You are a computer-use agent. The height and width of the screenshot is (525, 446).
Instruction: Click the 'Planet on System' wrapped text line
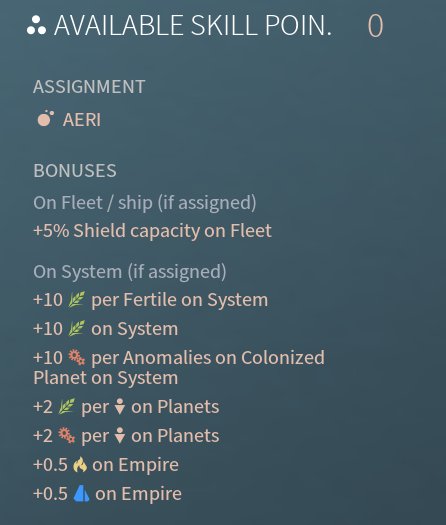[105, 378]
